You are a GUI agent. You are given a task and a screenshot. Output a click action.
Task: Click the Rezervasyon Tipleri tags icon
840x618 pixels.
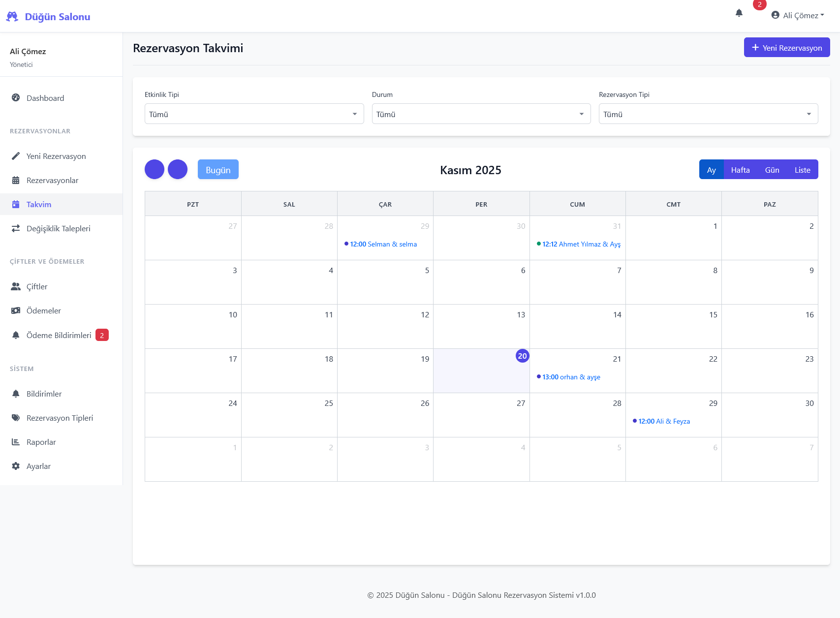click(x=16, y=418)
